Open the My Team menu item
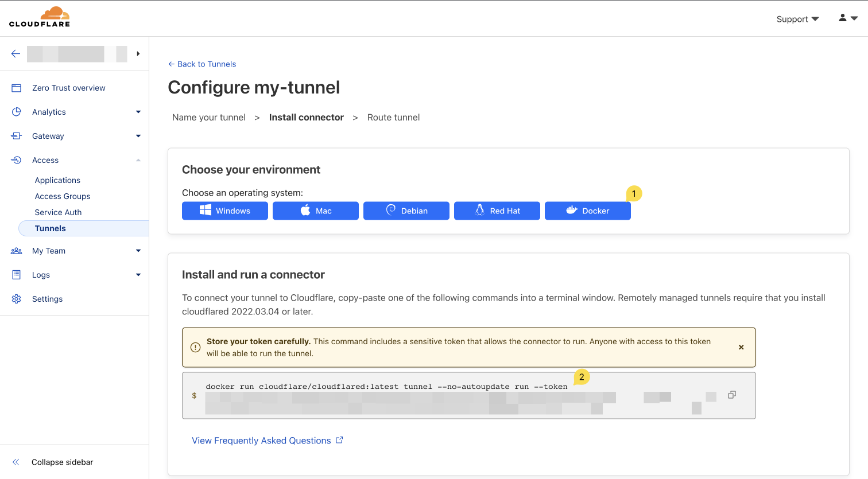The width and height of the screenshot is (868, 479). click(x=49, y=251)
